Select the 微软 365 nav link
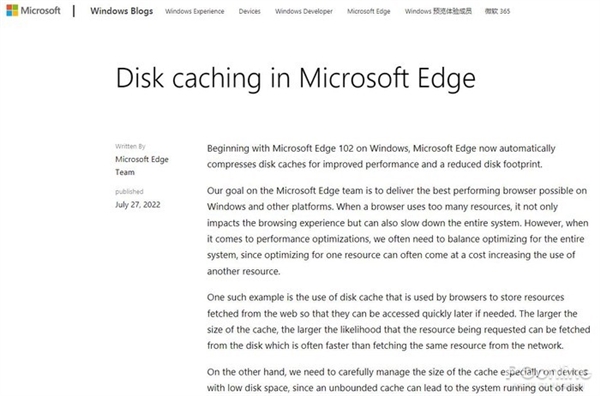Viewport: 600px width, 396px height. 497,11
